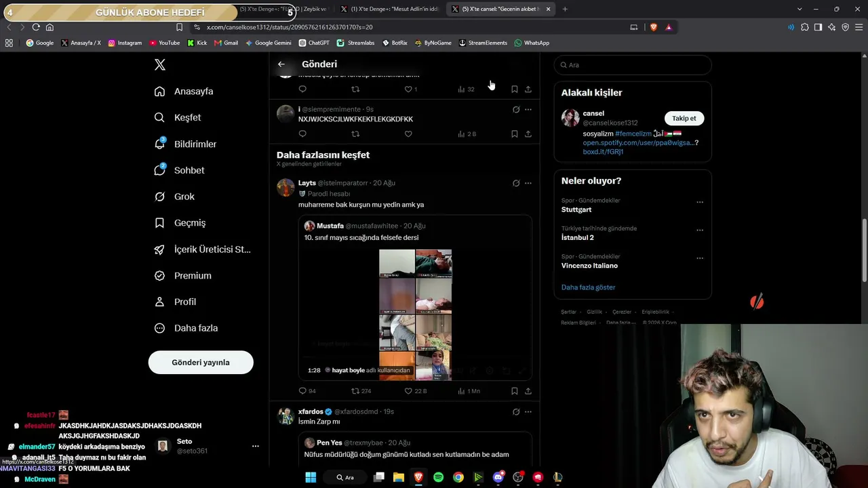
Task: View stats showing 2 B views
Action: (467, 134)
